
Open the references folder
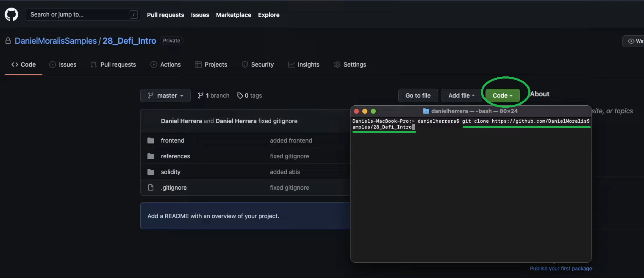175,156
